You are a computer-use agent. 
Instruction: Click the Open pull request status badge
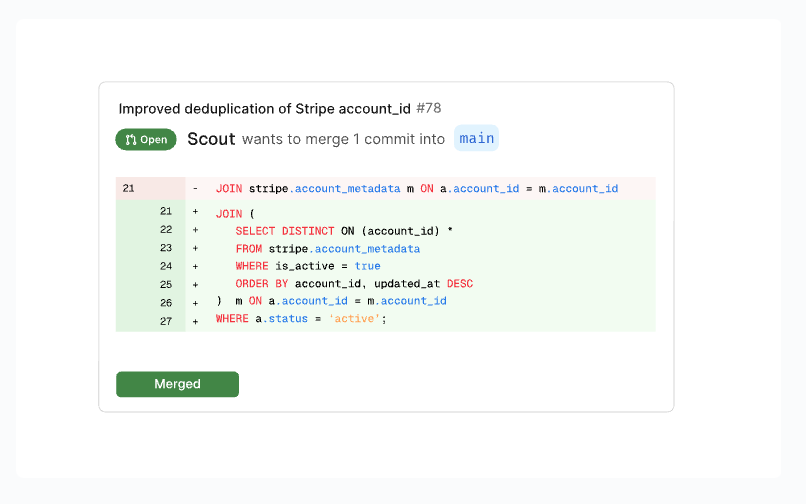tap(146, 139)
